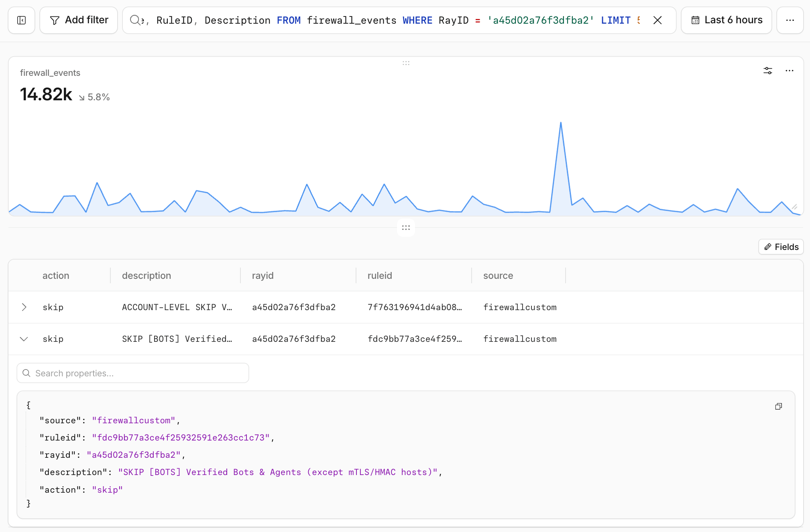This screenshot has height=532, width=810.
Task: Click the ACCOUNT-LEVEL SKIP V… description cell
Action: point(177,307)
